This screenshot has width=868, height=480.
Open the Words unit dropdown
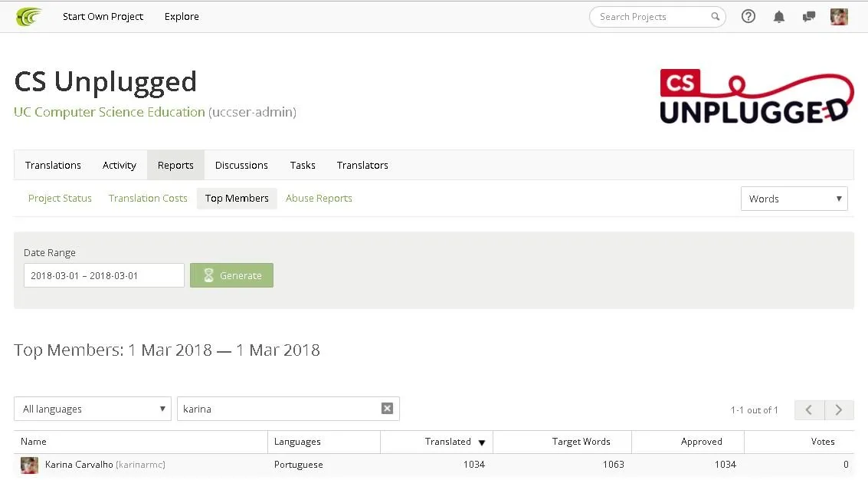[794, 199]
